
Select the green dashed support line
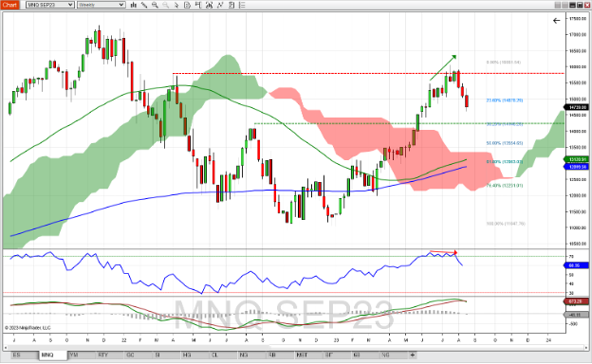click(x=409, y=123)
